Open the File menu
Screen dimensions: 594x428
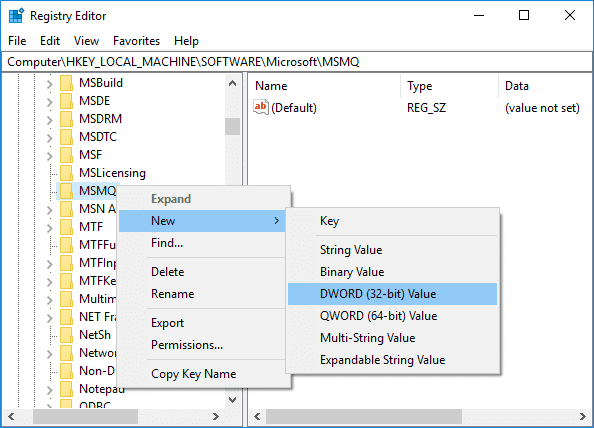(x=17, y=41)
